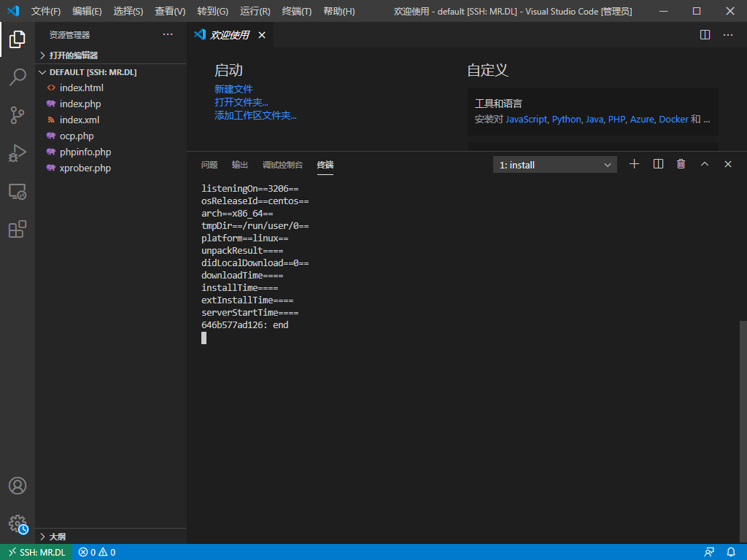Click the 新建文件 link
Screen dimensions: 747x560
(x=233, y=89)
